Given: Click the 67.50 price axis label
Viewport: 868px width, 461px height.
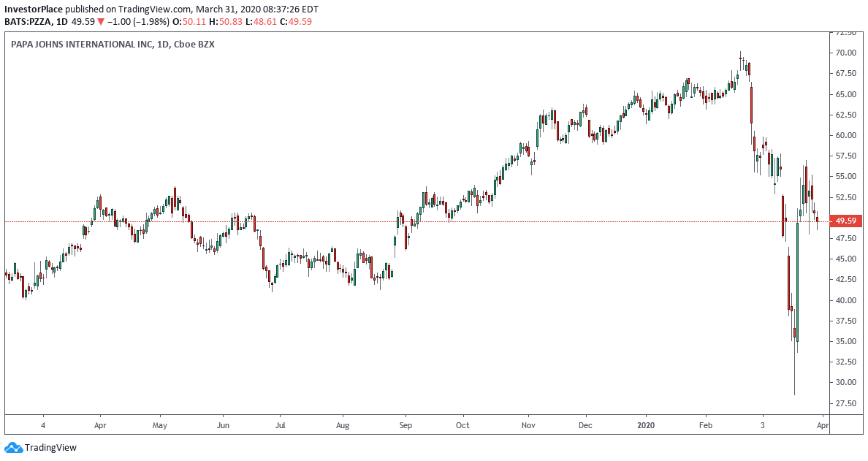Looking at the screenshot, I should [846, 74].
